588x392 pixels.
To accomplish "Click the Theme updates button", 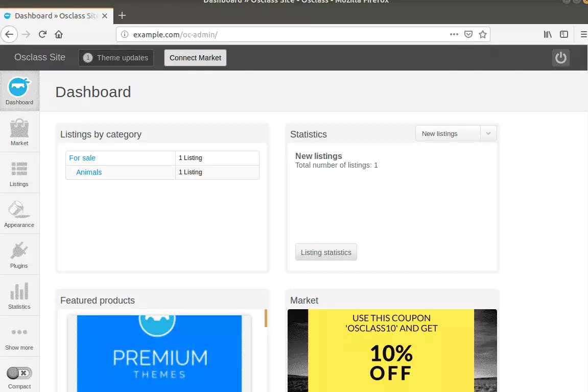I will coord(116,58).
